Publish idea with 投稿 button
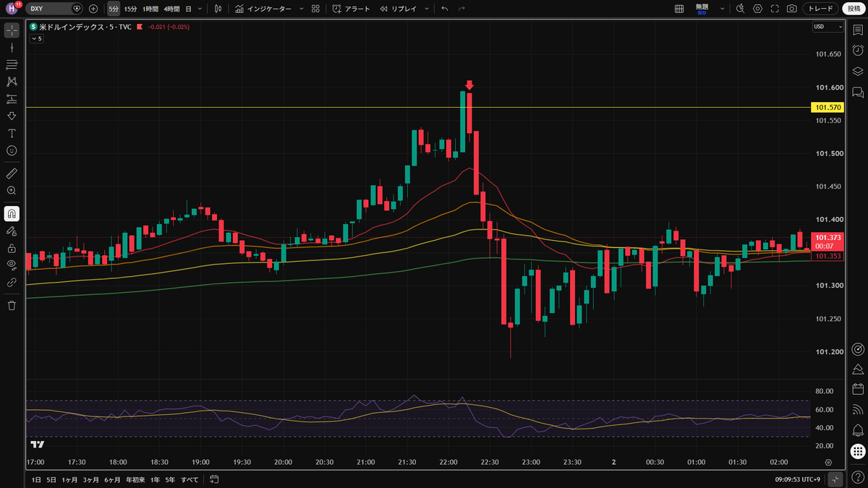 pos(853,9)
